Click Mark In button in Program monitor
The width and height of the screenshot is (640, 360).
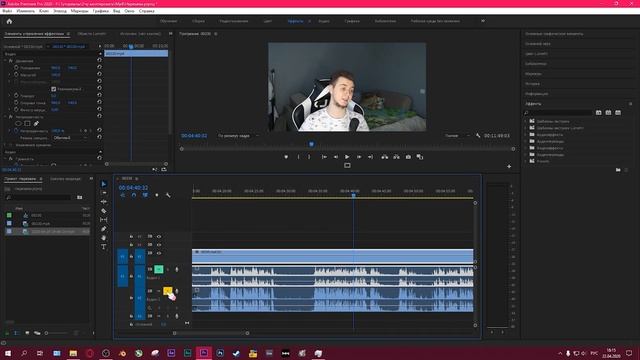298,157
